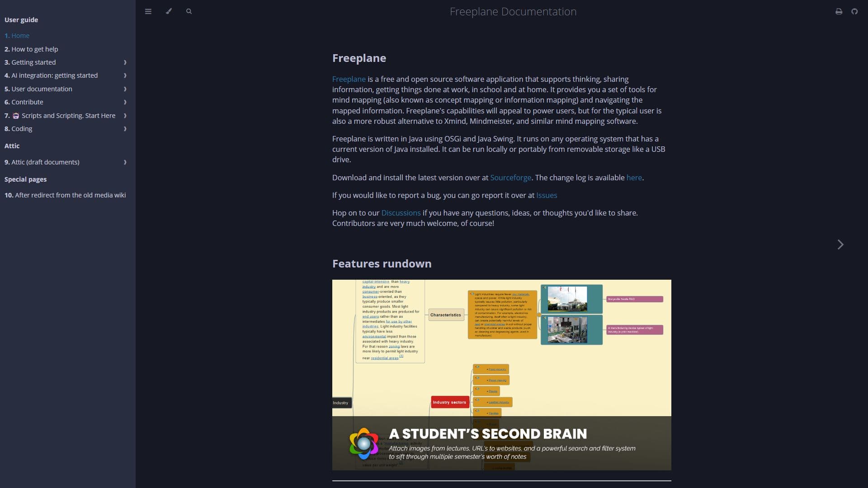Toggle the sidebar with the hamburger icon
The width and height of the screenshot is (868, 488).
(x=148, y=11)
